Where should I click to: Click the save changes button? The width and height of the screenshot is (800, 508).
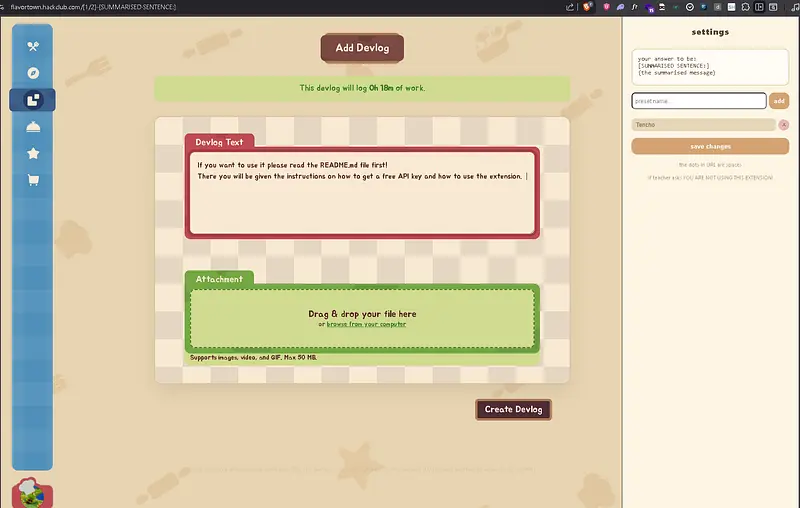tap(710, 146)
